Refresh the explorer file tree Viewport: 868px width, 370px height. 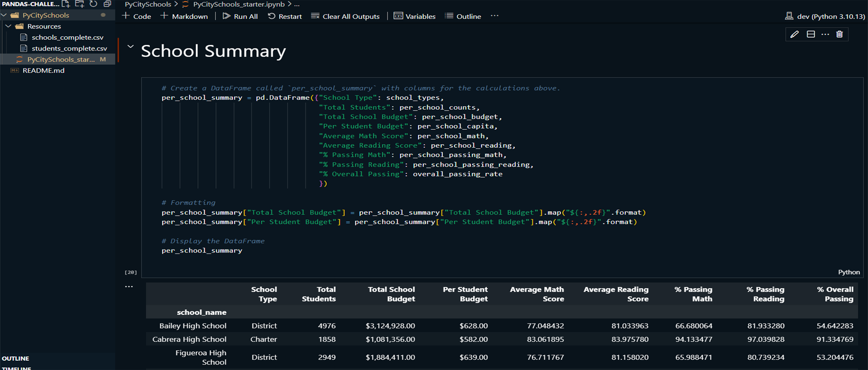click(x=94, y=4)
